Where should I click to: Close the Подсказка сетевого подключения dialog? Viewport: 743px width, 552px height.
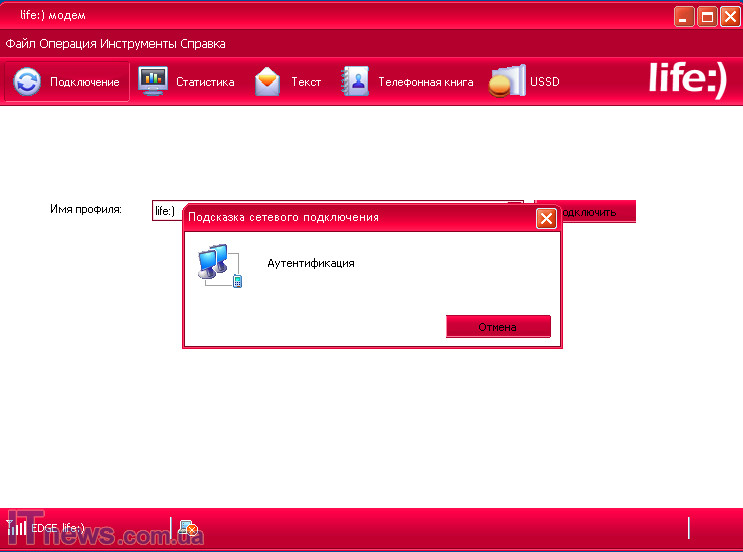pyautogui.click(x=546, y=218)
